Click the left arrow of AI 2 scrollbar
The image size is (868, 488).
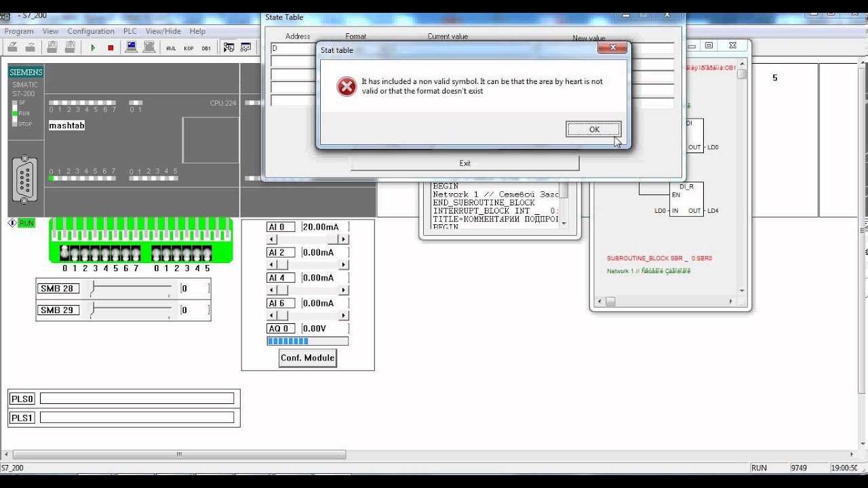point(272,264)
